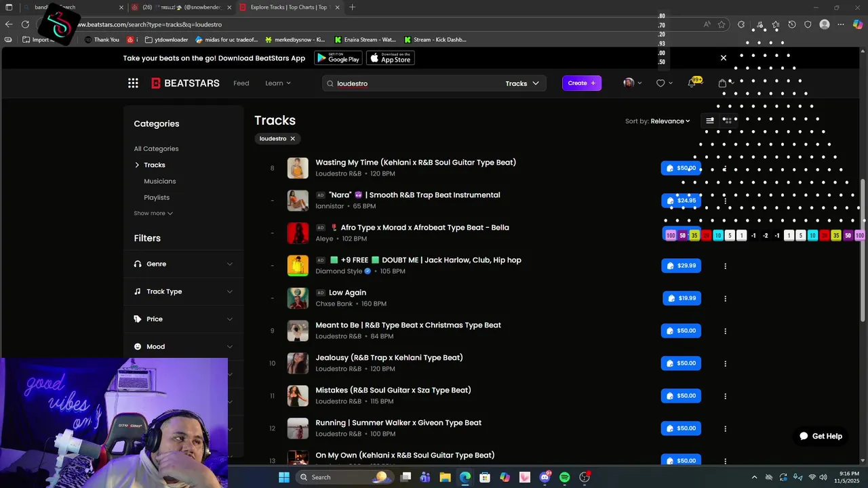Open Jealousy (R&B Trap x Kehlani Type Beat)
The height and width of the screenshot is (488, 868).
389,357
